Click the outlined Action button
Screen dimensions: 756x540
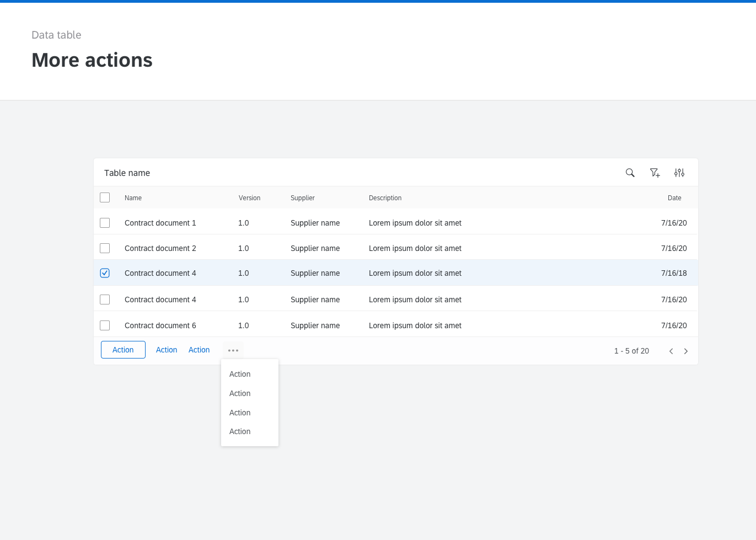tap(123, 349)
